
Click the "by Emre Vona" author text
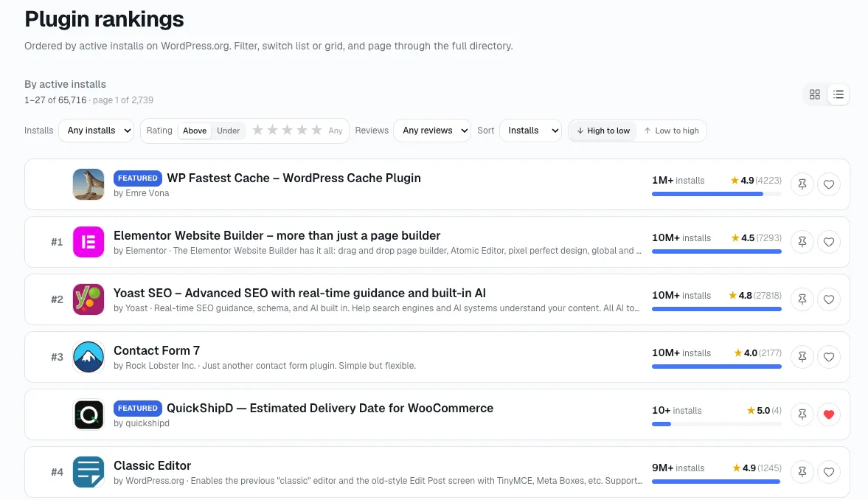(141, 193)
